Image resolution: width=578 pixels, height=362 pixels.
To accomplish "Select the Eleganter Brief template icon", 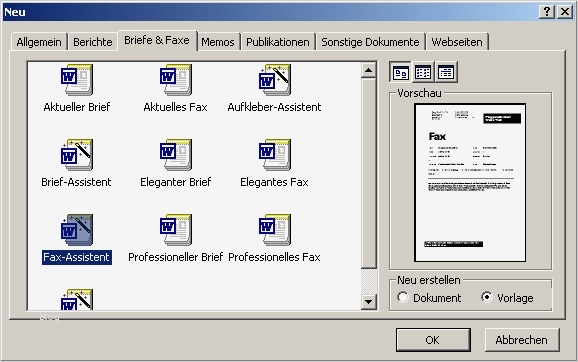I will [x=175, y=155].
